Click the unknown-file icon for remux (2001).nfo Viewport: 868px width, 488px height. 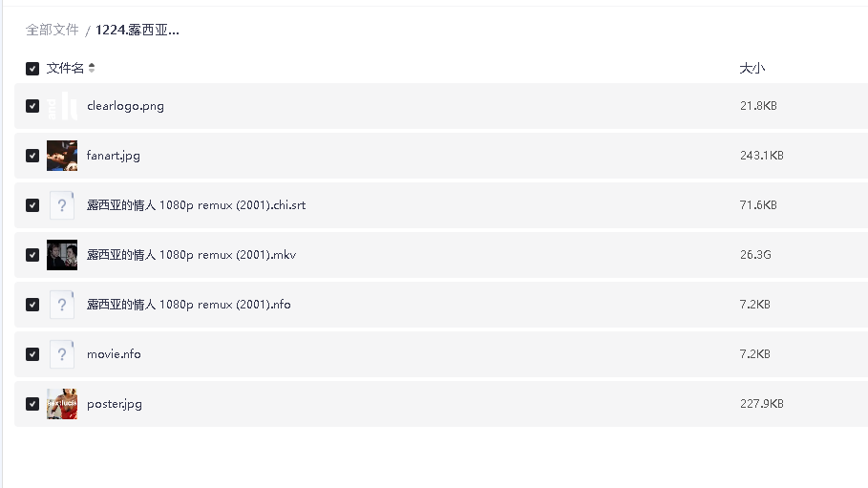62,305
